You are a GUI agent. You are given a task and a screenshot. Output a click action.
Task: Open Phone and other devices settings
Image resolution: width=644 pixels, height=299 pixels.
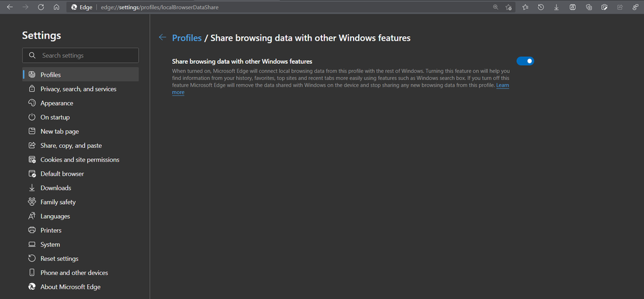[81, 273]
